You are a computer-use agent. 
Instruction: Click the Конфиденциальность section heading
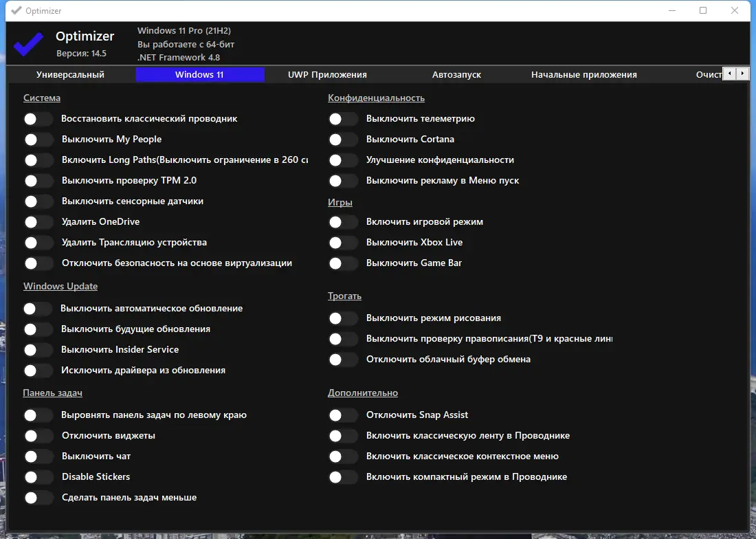coord(376,98)
